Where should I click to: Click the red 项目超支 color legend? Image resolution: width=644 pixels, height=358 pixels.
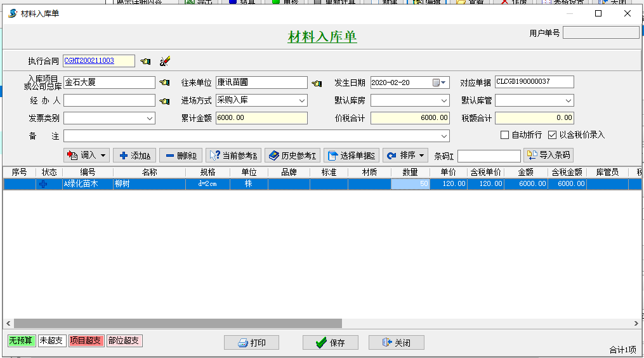(86, 341)
